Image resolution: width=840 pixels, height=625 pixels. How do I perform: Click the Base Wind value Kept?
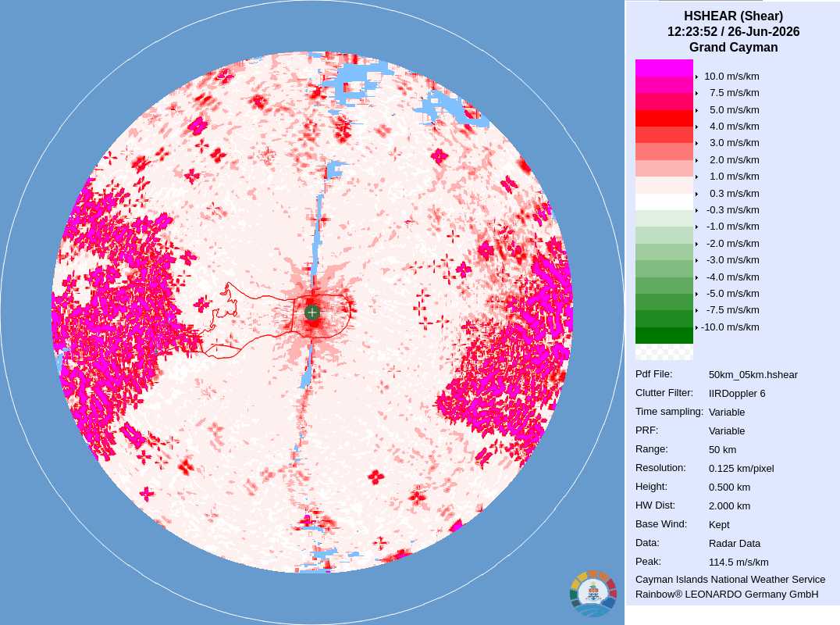pos(720,525)
